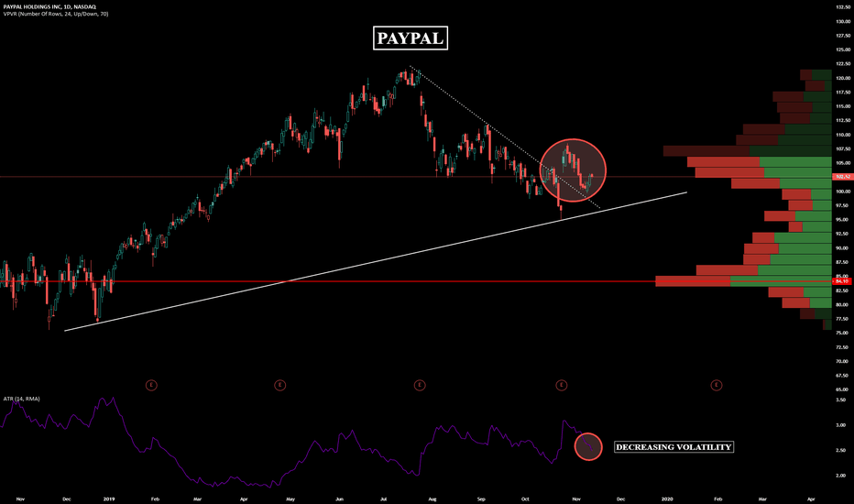Screen dimensions: 854x504
Task: Click the earnings marker in late April 2019
Action: point(280,385)
